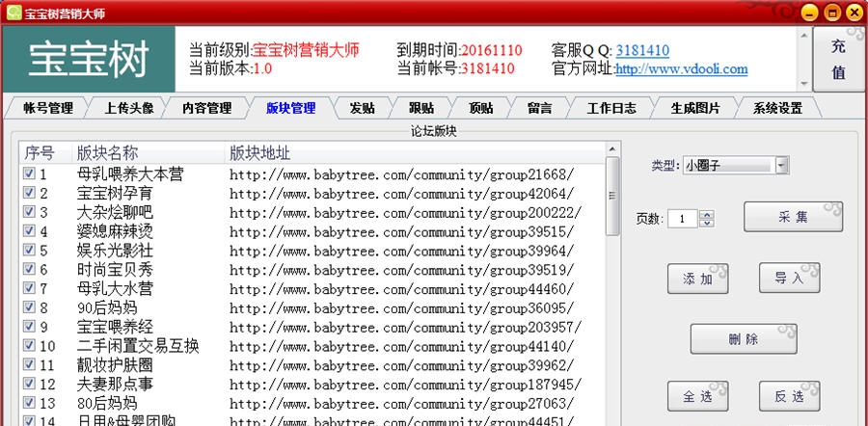Select the row name 母乳大水营
Screen dimensions: 868x426
[115, 288]
